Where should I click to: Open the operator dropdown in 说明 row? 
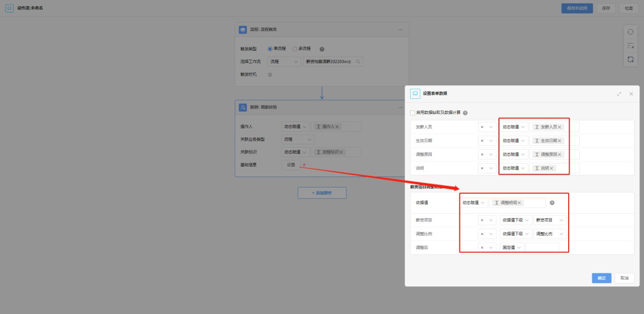click(x=487, y=168)
